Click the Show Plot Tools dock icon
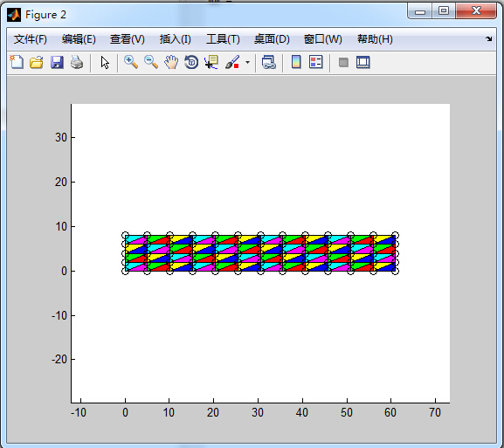This screenshot has width=504, height=448. tap(363, 62)
